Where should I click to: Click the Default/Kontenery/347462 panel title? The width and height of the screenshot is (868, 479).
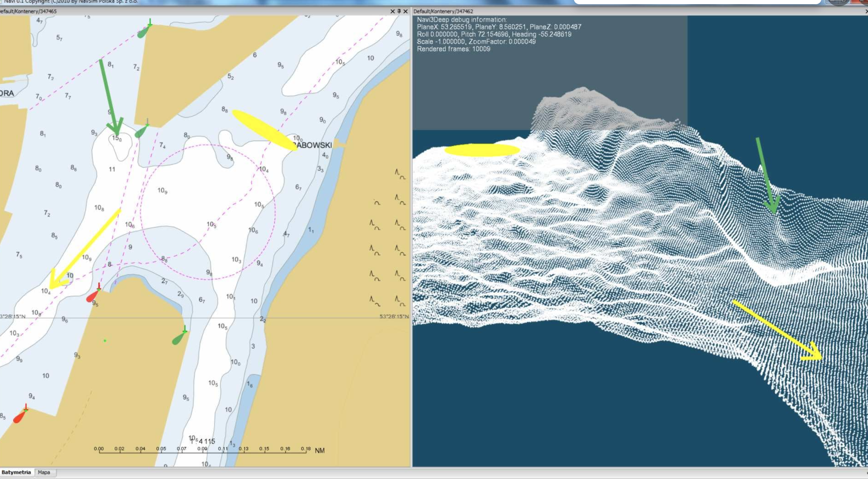coord(443,11)
